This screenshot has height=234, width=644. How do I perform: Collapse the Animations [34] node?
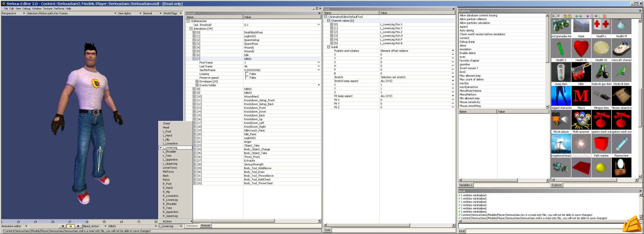click(x=191, y=29)
